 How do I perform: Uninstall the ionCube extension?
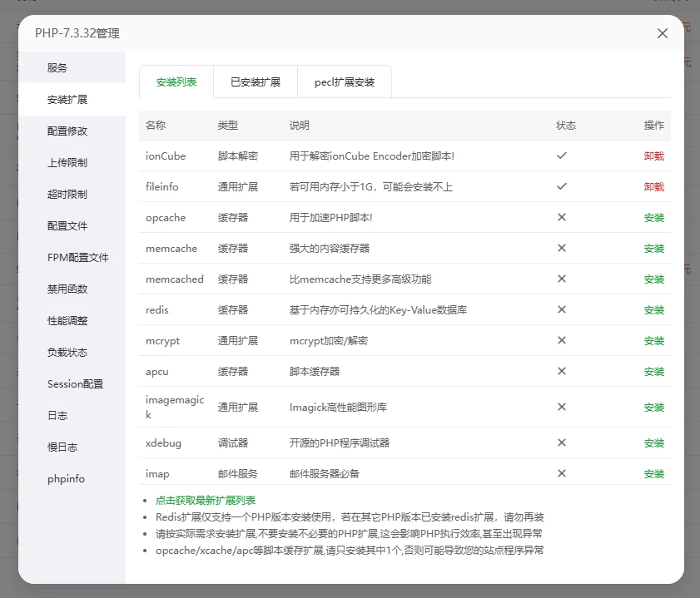653,156
